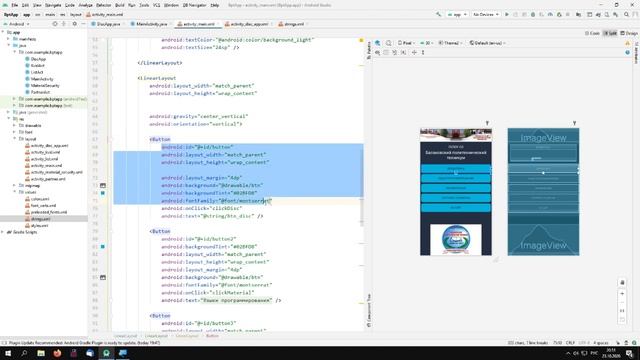Open the File menu
Image resolution: width=640 pixels, height=360 pixels.
15,5
